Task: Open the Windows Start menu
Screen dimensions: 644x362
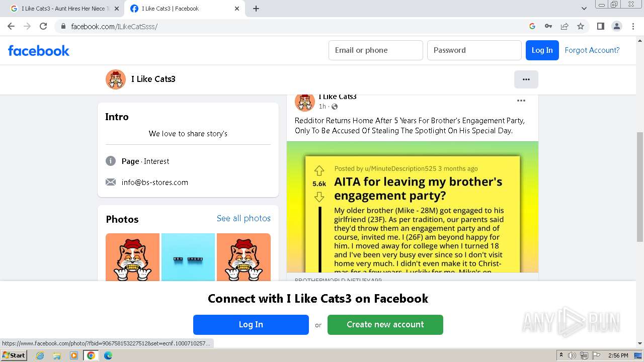Action: pos(14,355)
